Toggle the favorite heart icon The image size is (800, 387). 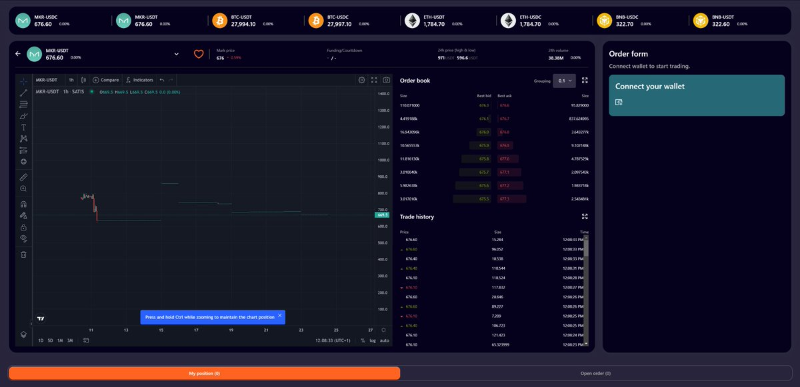click(x=198, y=54)
